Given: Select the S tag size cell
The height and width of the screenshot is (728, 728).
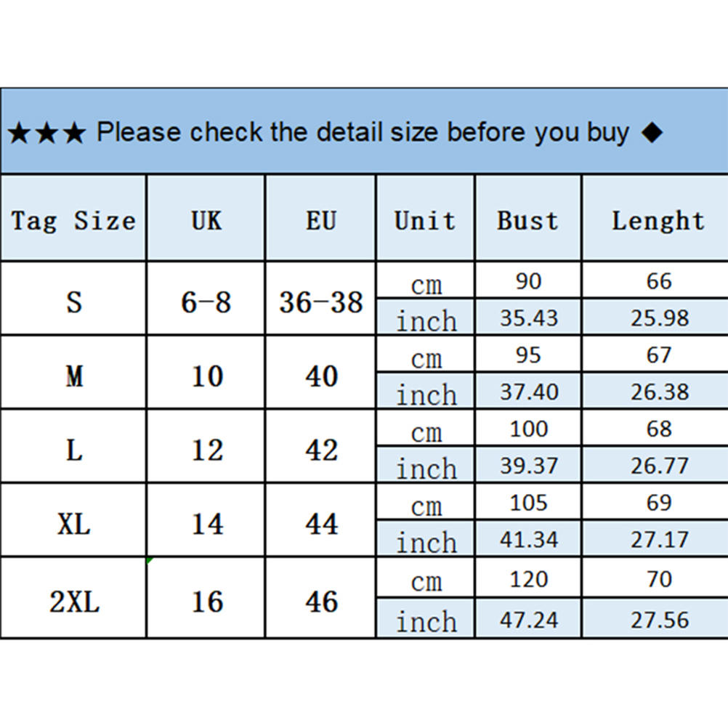Looking at the screenshot, I should coord(74,301).
